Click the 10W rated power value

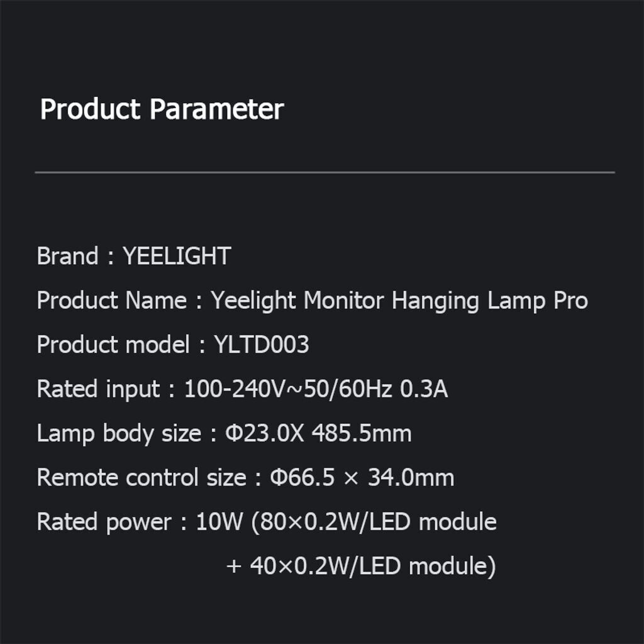[219, 522]
